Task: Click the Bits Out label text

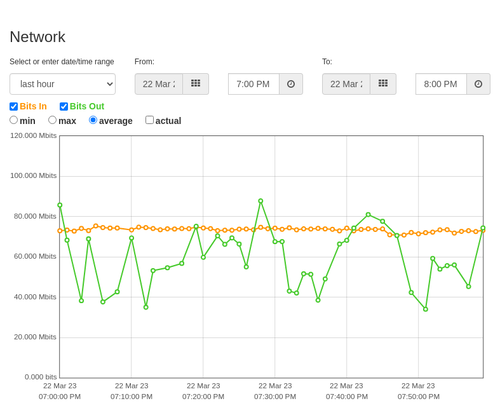Action: [87, 106]
